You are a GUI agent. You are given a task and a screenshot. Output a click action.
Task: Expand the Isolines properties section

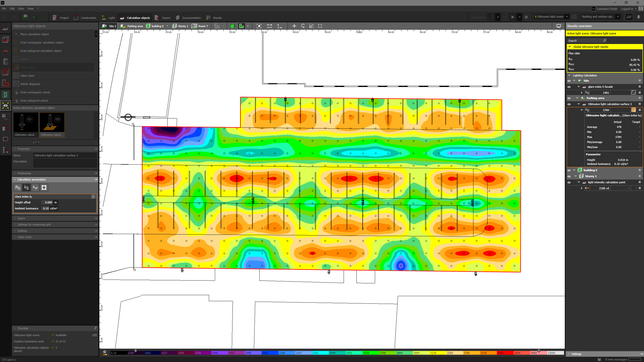tap(22, 231)
